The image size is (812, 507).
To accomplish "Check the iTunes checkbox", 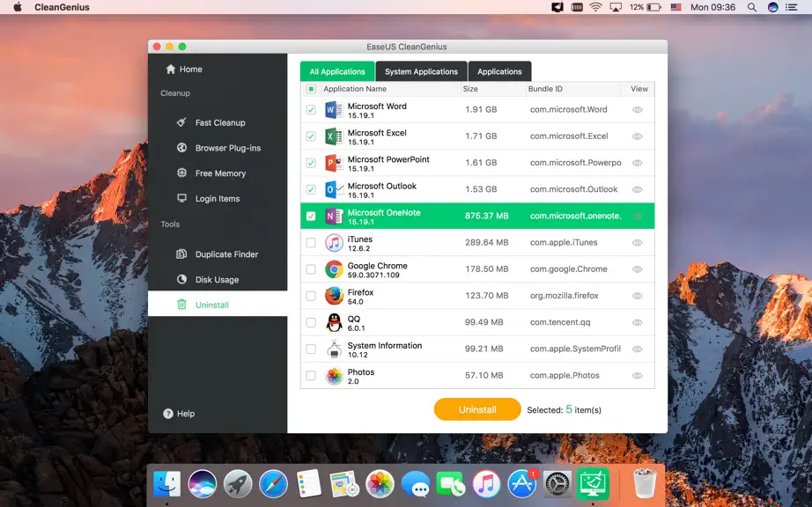I will 311,243.
